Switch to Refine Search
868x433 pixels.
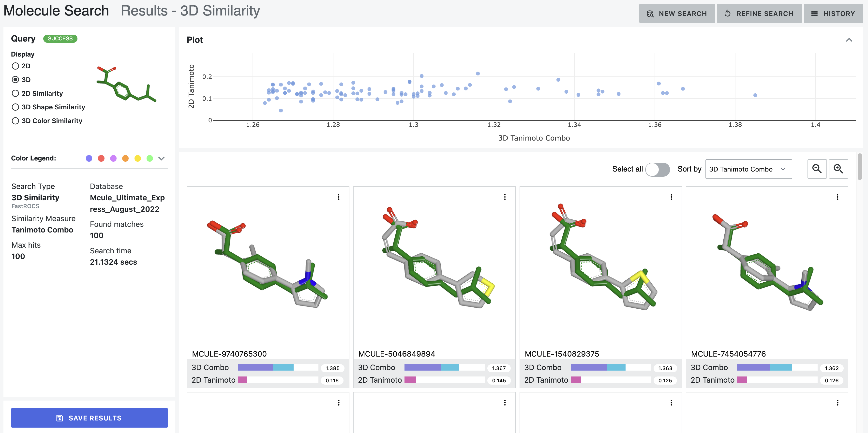pyautogui.click(x=759, y=13)
